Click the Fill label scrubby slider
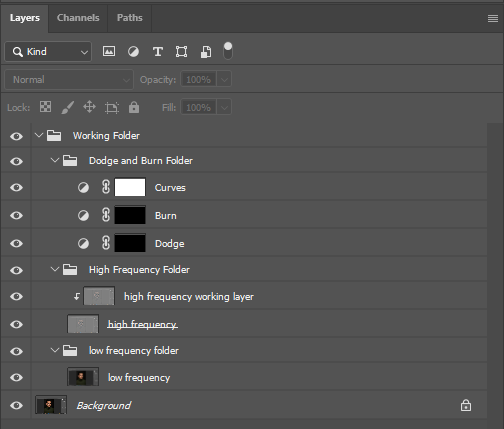 [169, 108]
